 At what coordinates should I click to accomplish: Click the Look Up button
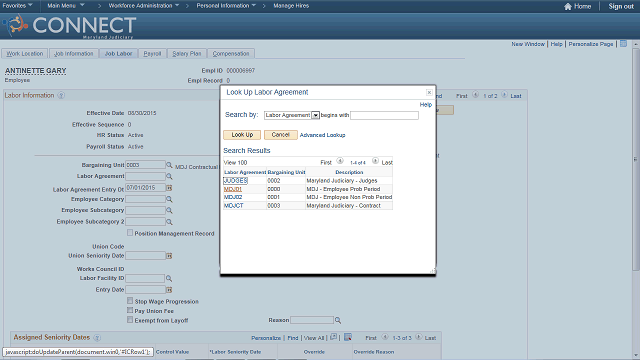pos(242,135)
